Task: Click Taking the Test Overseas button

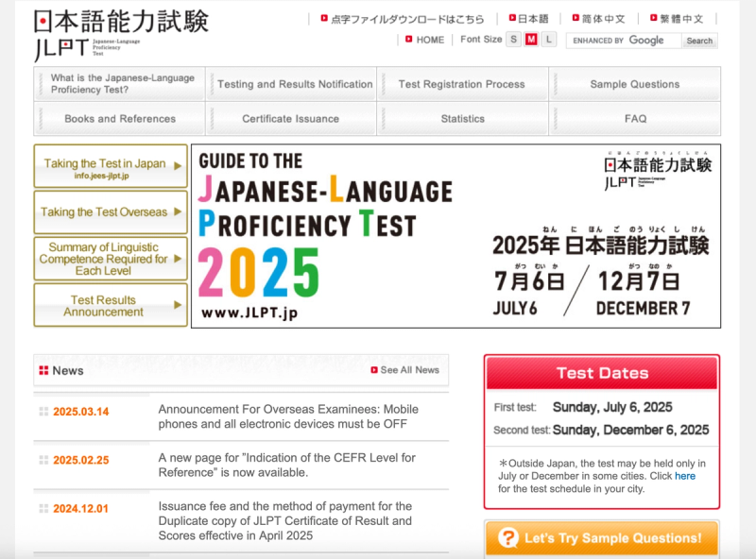Action: (x=111, y=212)
